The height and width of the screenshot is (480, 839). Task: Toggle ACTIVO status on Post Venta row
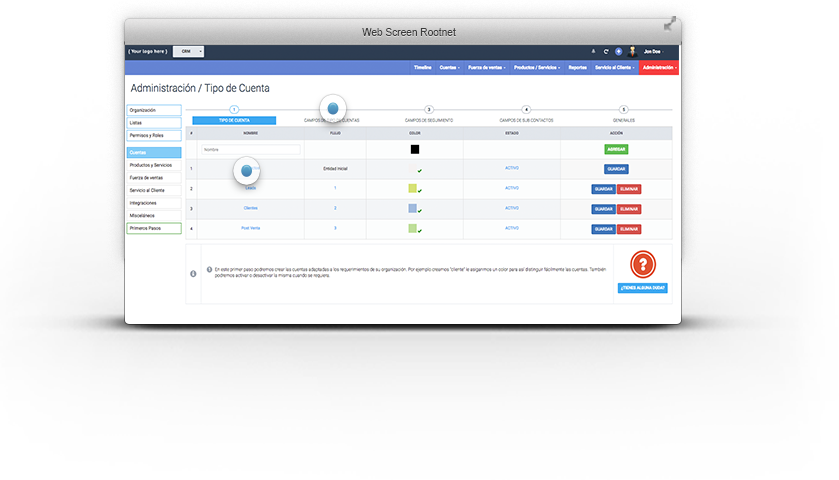pos(512,228)
